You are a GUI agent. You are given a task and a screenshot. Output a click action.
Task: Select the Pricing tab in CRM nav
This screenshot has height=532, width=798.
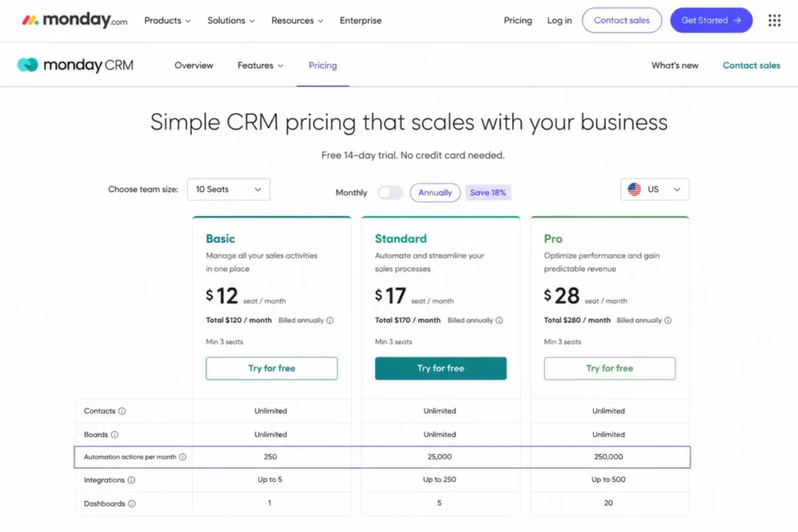coord(323,65)
